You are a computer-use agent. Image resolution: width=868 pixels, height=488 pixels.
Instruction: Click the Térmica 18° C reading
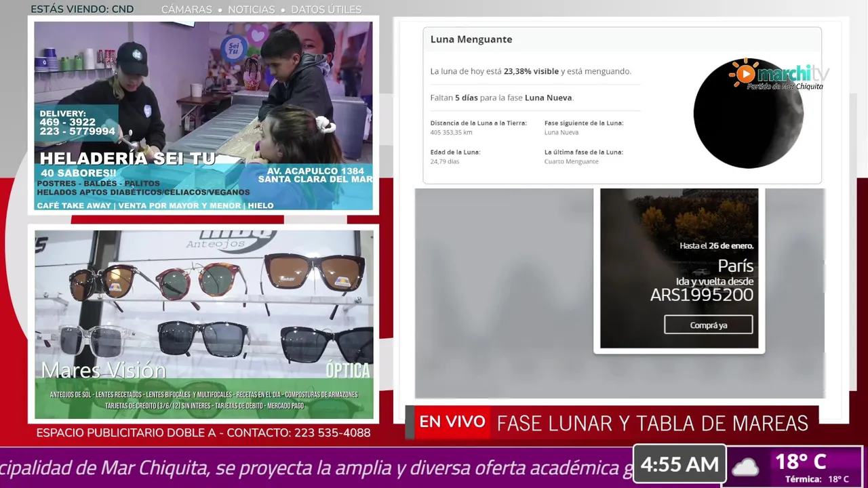tap(816, 479)
